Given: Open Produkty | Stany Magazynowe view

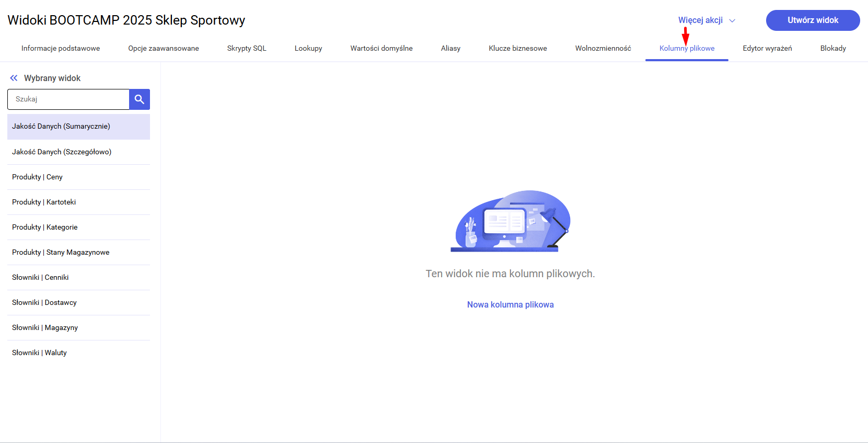Looking at the screenshot, I should pos(61,252).
